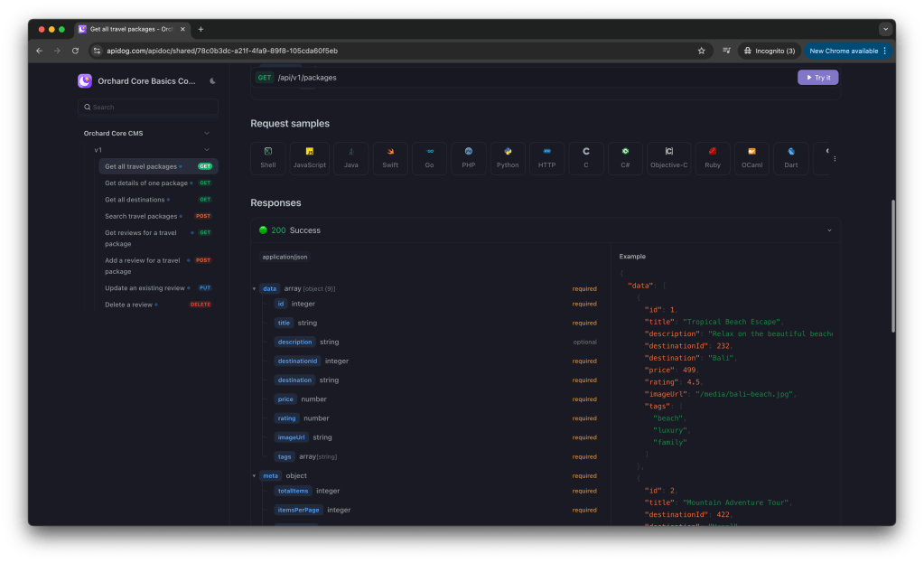The height and width of the screenshot is (563, 924).
Task: Collapse the Orchard Core CMS section
Action: coord(207,133)
